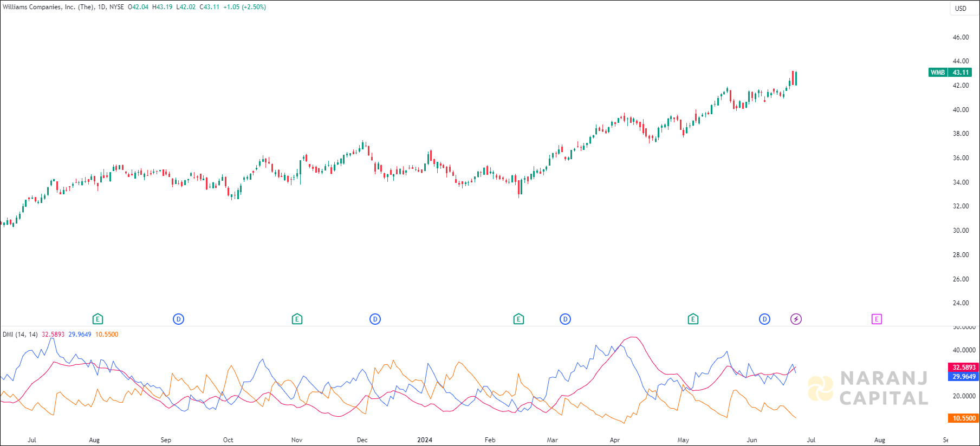Viewport: 980px width, 446px height.
Task: Open the August 2023 earnings marker
Action: point(98,319)
